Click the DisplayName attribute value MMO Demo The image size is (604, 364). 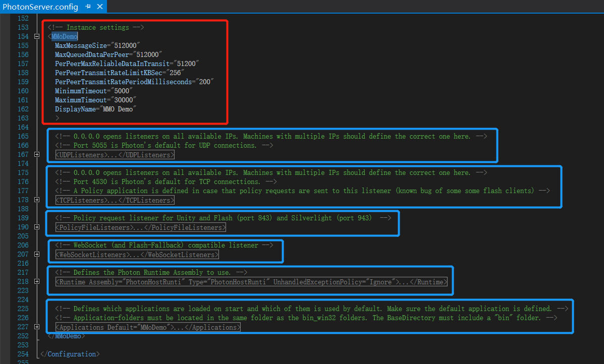tap(119, 109)
